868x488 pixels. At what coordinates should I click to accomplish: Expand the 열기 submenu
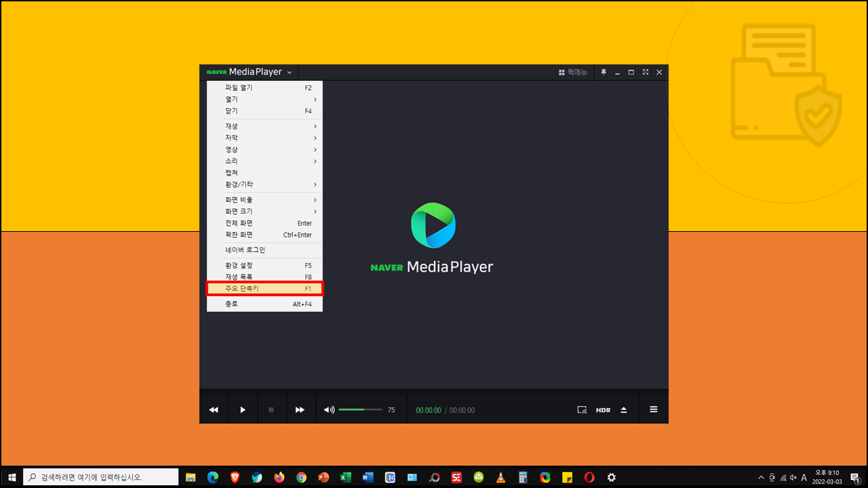264,99
